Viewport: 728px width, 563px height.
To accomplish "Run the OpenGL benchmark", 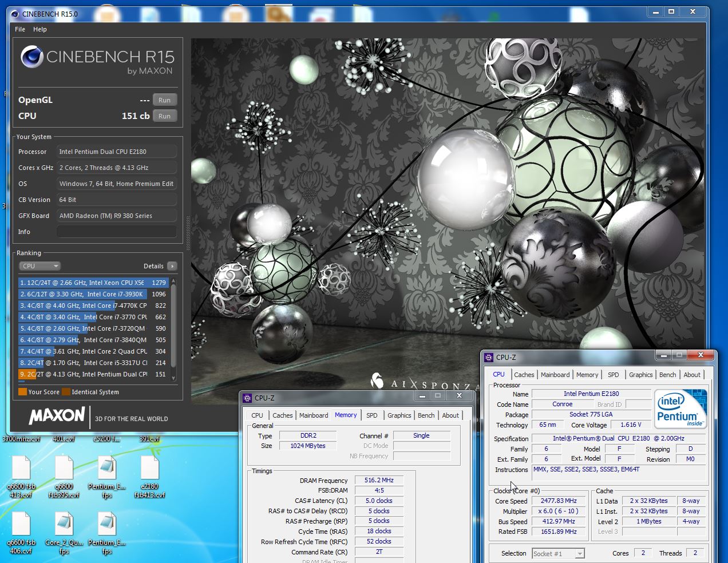I will pos(164,100).
